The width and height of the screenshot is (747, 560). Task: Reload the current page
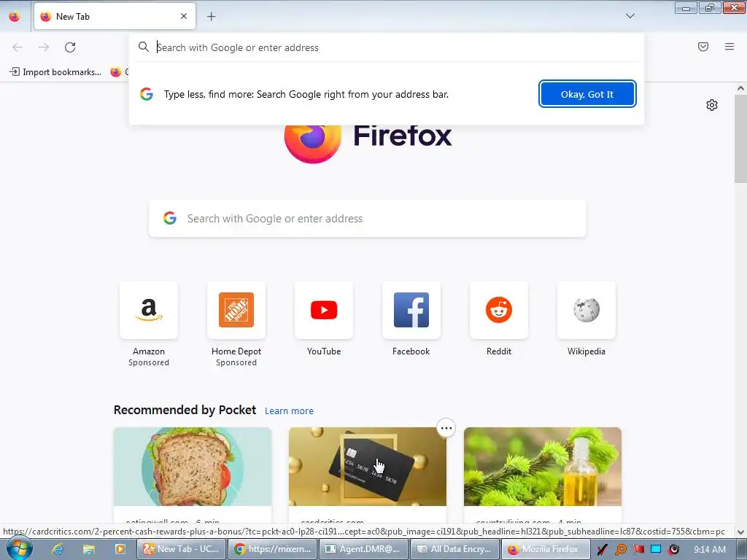point(70,47)
